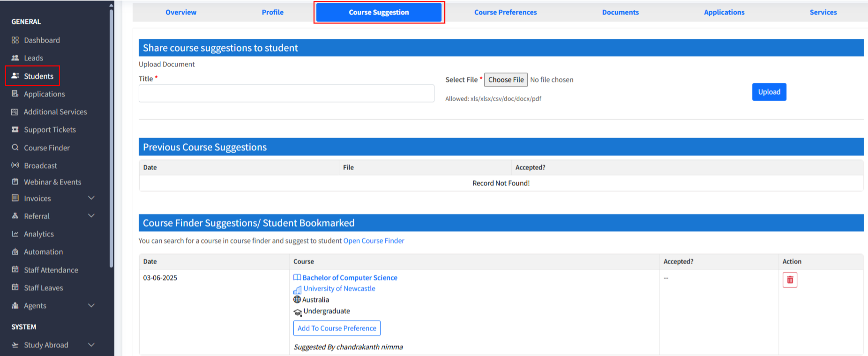Switch to the Course Preferences tab
Image resolution: width=868 pixels, height=356 pixels.
[505, 12]
